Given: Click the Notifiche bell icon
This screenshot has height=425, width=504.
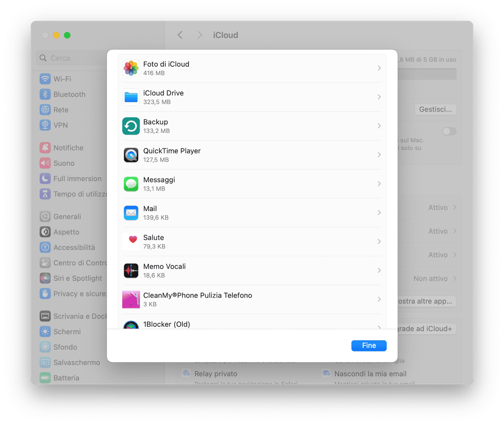Looking at the screenshot, I should (45, 147).
